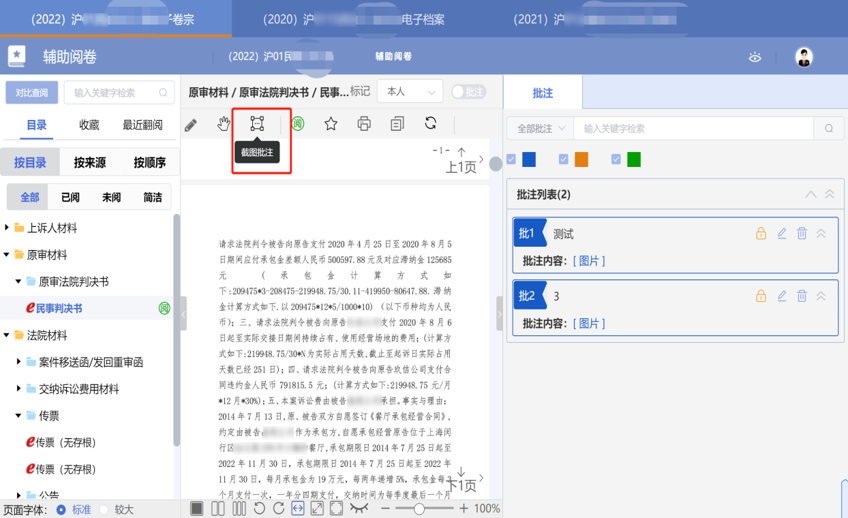
Task: Favorite the document with star icon
Action: [330, 124]
